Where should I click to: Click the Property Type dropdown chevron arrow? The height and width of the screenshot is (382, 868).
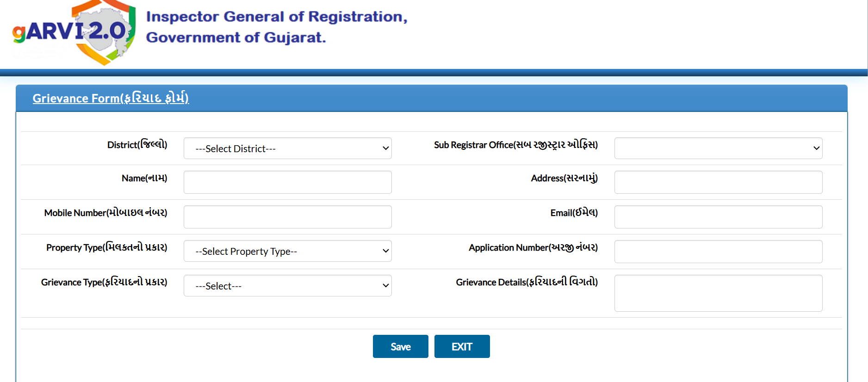pos(385,251)
